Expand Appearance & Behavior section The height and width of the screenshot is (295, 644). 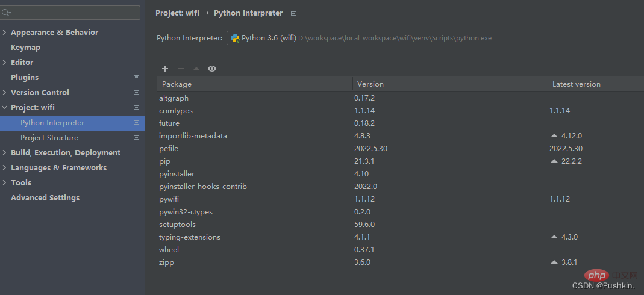(x=4, y=33)
